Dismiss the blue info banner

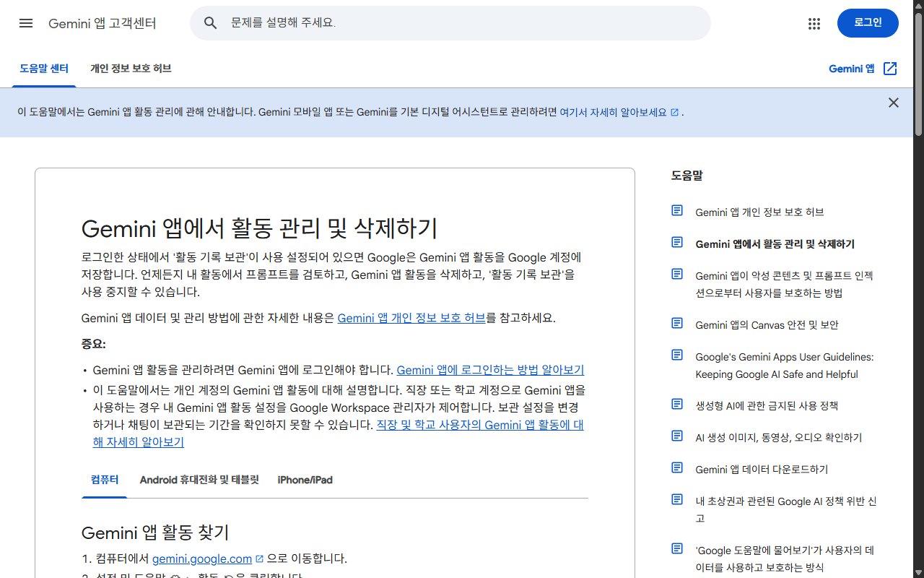894,103
